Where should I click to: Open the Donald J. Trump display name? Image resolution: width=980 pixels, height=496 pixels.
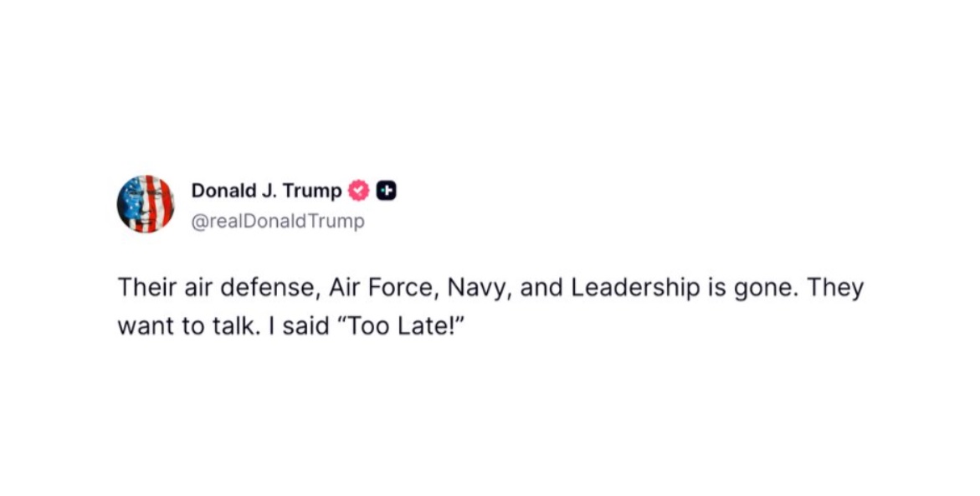point(266,191)
